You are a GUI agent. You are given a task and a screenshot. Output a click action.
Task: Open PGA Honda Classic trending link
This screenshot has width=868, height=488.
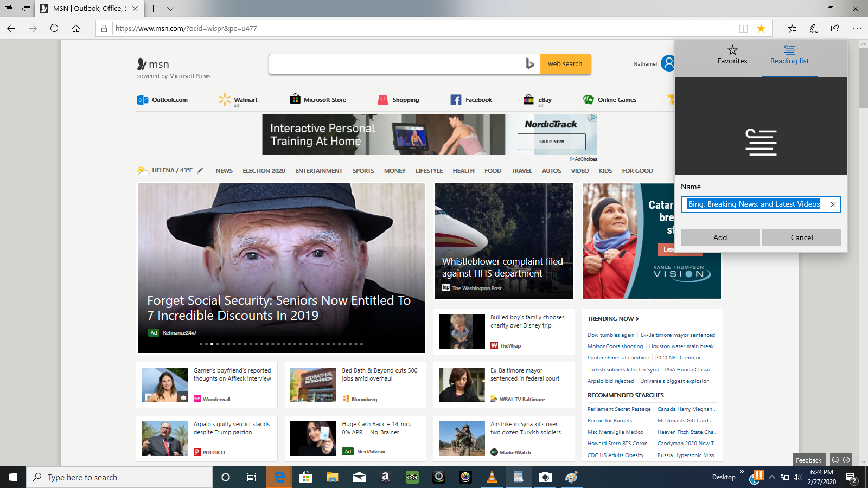[x=688, y=370]
